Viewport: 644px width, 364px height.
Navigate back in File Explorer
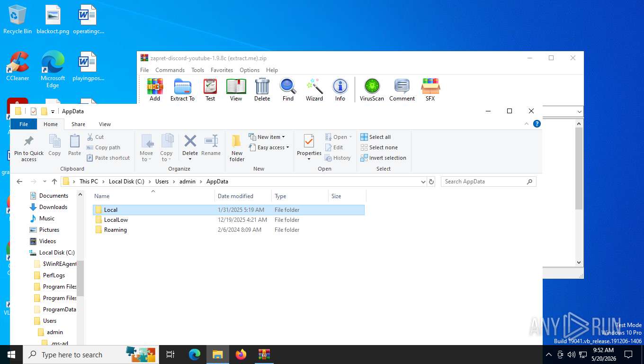tap(19, 182)
